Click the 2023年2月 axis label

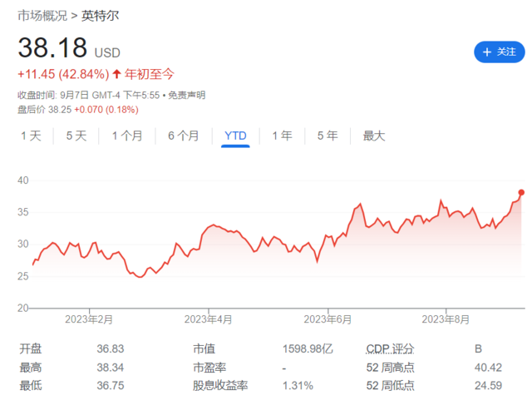89,319
